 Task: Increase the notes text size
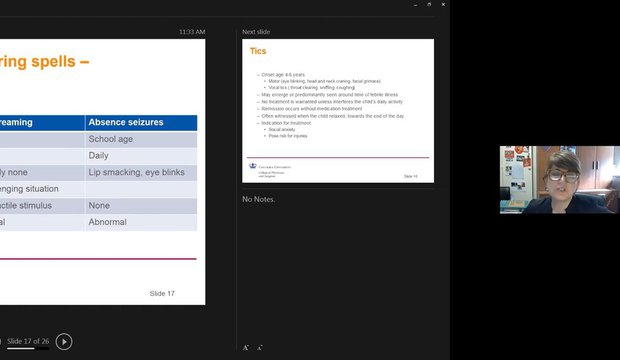246,348
